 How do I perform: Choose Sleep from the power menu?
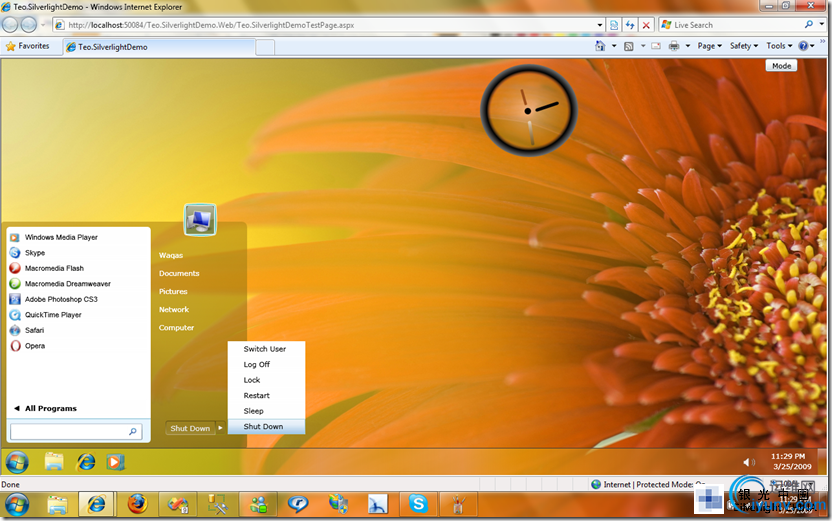(266, 411)
